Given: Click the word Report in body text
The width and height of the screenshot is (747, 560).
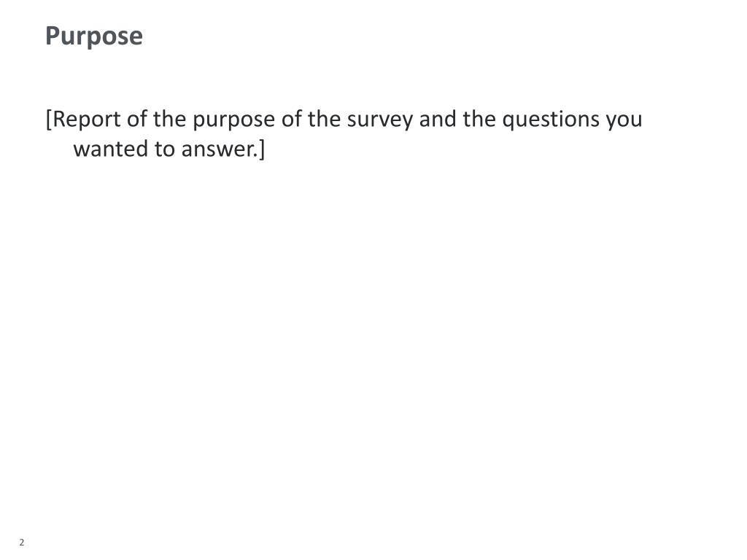Looking at the screenshot, I should (x=87, y=120).
